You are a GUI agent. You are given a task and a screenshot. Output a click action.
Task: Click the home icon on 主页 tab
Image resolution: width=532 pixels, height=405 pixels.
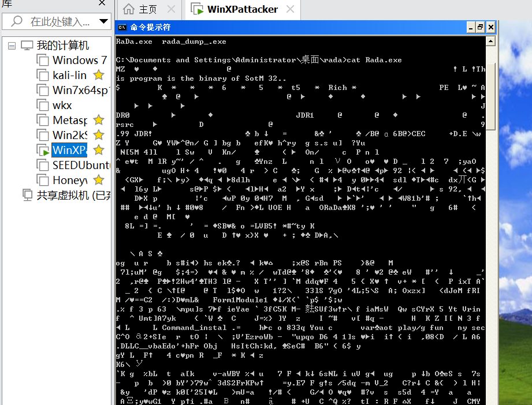[129, 9]
